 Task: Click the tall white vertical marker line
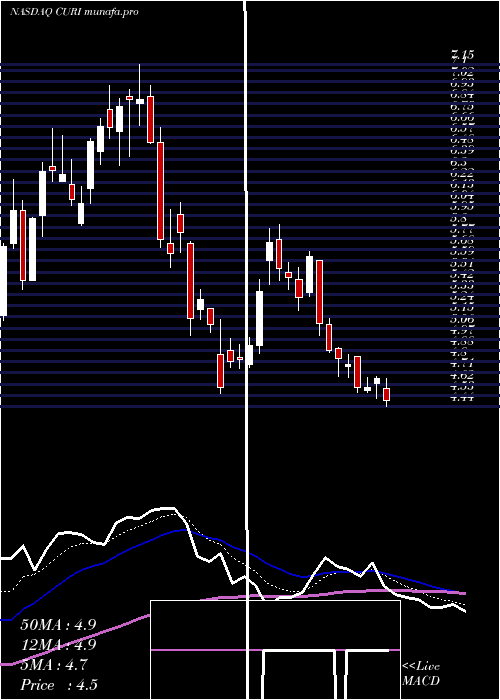(246, 348)
